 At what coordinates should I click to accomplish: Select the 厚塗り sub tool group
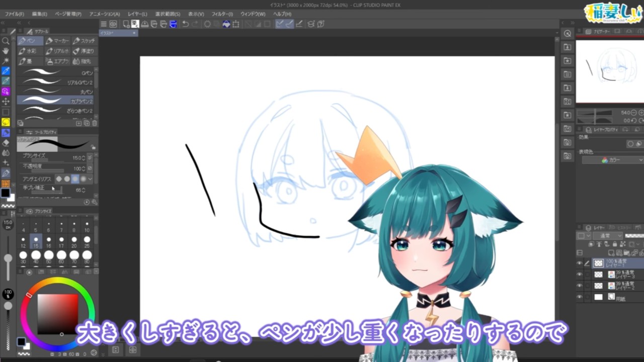pos(84,51)
